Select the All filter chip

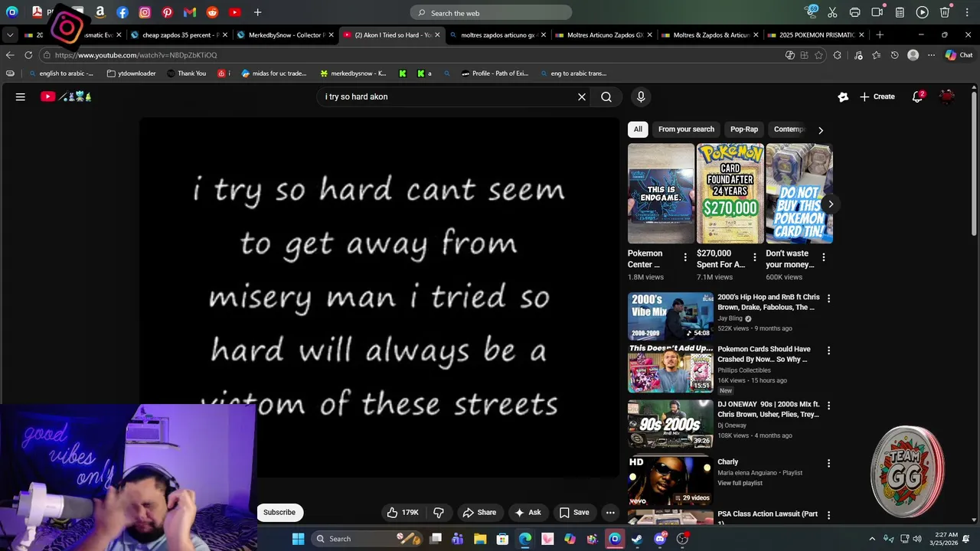point(638,129)
